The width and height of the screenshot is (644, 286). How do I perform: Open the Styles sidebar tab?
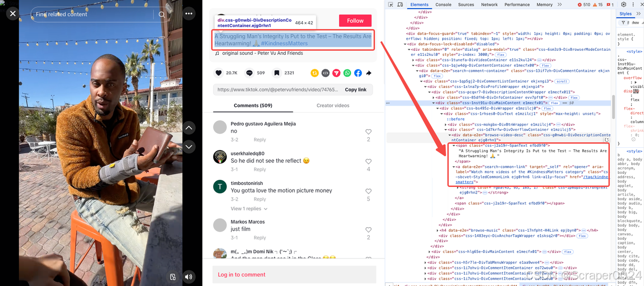point(626,14)
